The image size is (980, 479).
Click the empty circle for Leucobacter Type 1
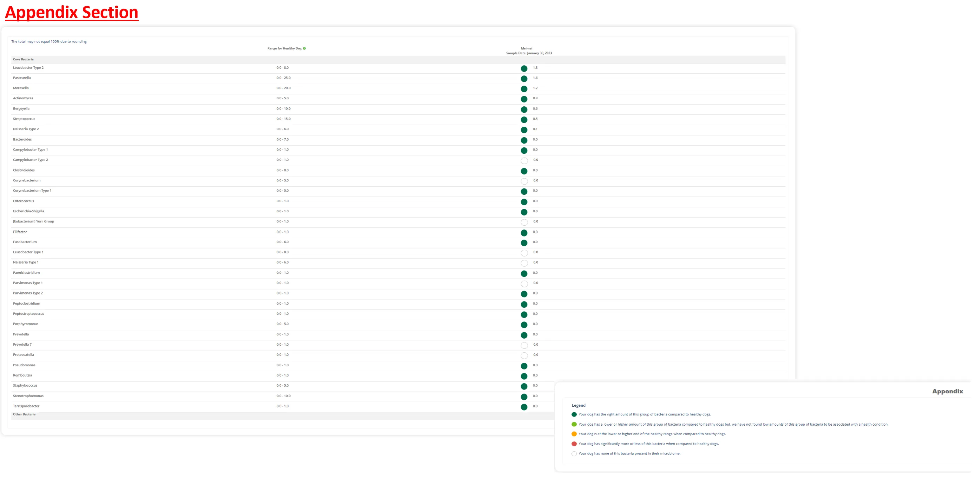[x=524, y=253]
